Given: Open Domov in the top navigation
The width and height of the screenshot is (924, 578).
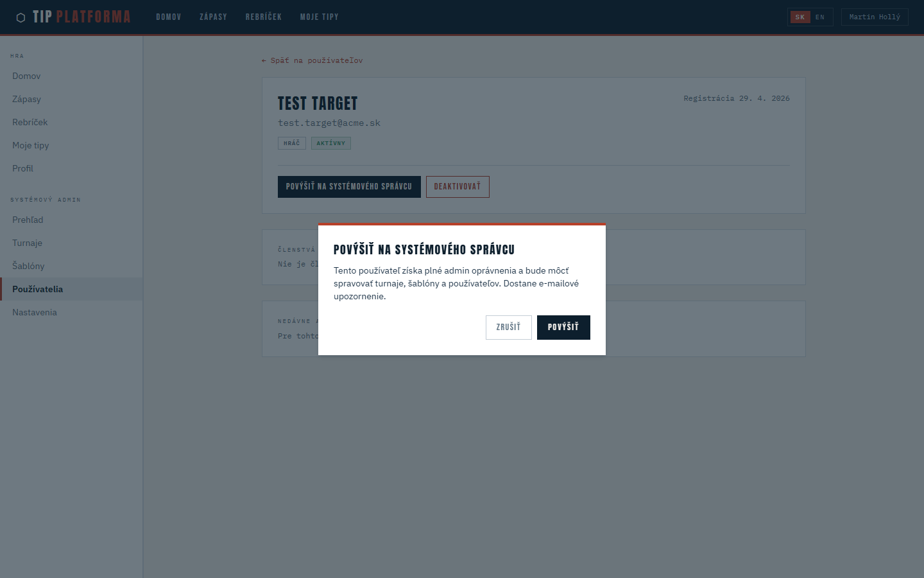Looking at the screenshot, I should (169, 17).
